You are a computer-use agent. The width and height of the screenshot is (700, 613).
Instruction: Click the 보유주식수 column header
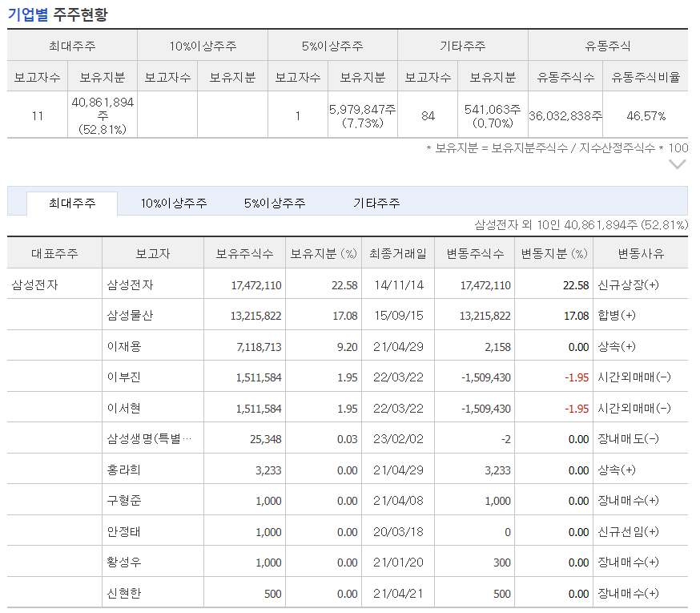244,254
